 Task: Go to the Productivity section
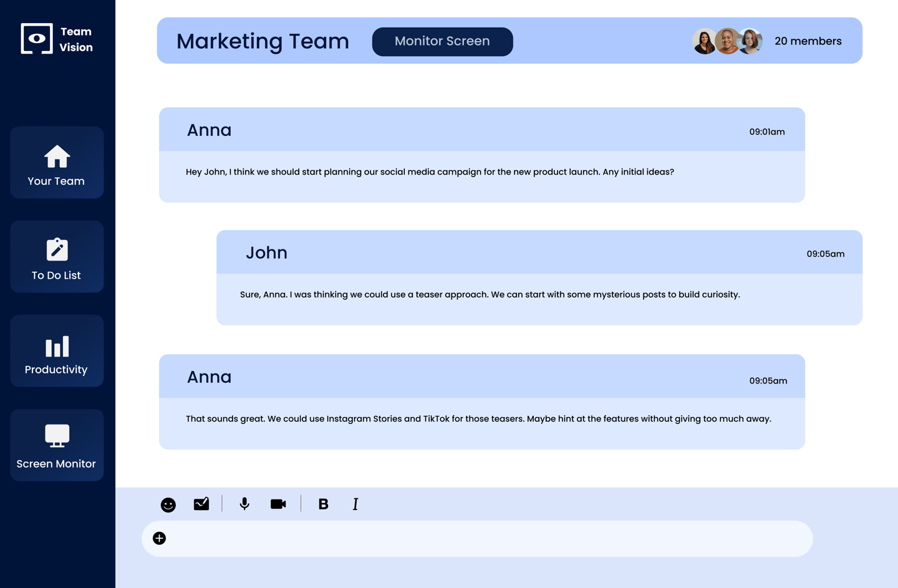(57, 350)
